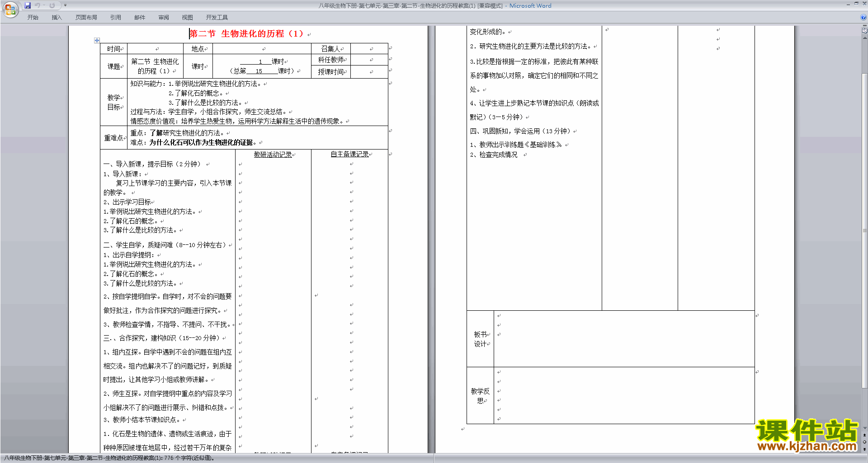868x463 pixels.
Task: Click the 授课时间 table cell
Action: tap(331, 72)
